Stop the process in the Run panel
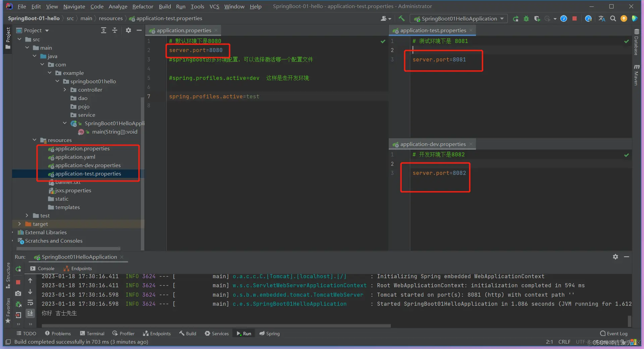This screenshot has height=349, width=644. pyautogui.click(x=18, y=282)
